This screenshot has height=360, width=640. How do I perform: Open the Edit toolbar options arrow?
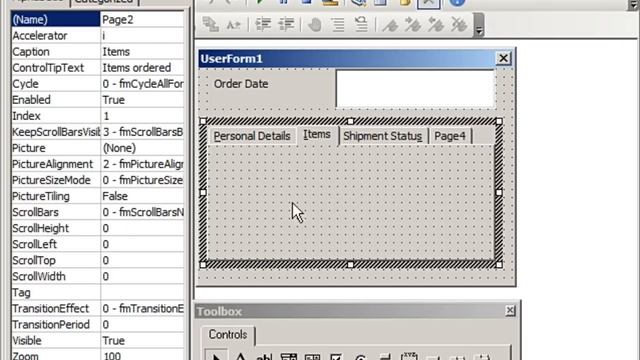point(479,25)
